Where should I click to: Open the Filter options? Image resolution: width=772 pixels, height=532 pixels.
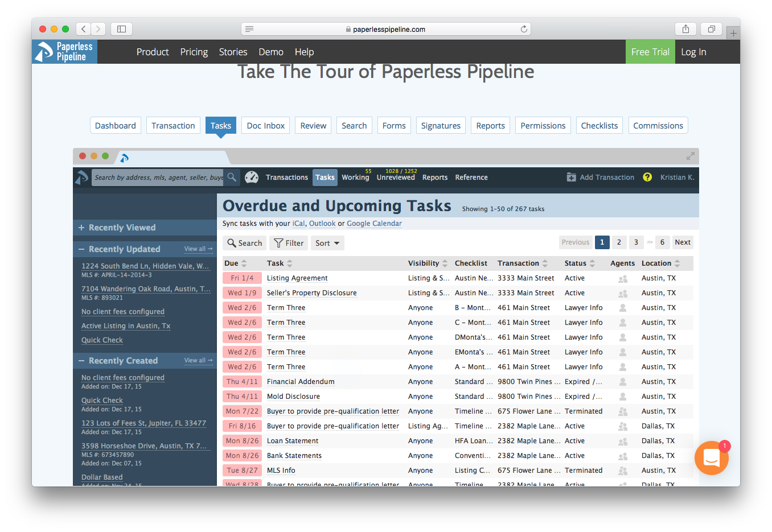[289, 243]
